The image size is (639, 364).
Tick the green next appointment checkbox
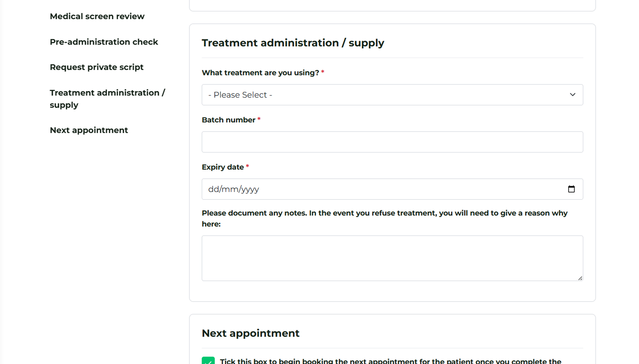pos(208,361)
